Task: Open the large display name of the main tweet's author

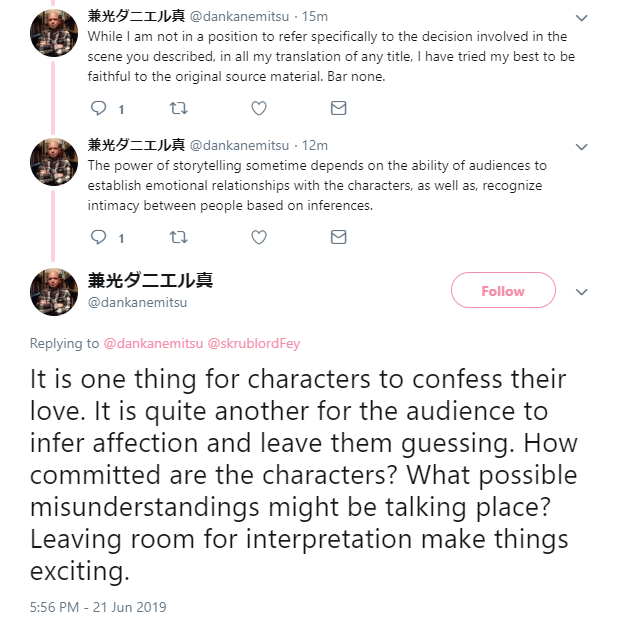Action: (150, 281)
